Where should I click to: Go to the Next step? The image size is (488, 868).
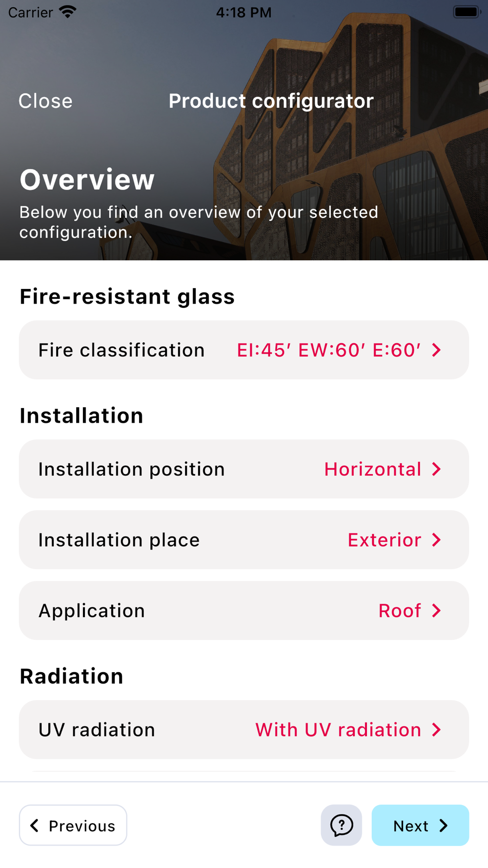tap(420, 825)
